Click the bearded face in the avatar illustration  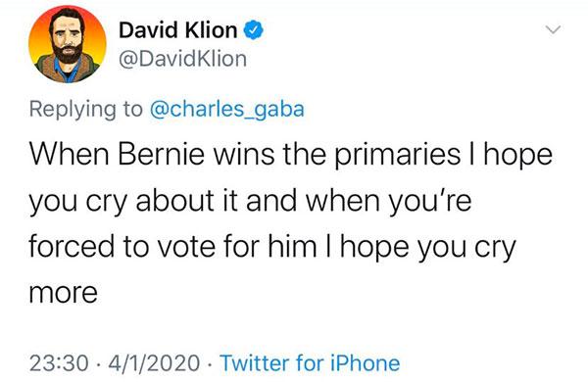[68, 37]
